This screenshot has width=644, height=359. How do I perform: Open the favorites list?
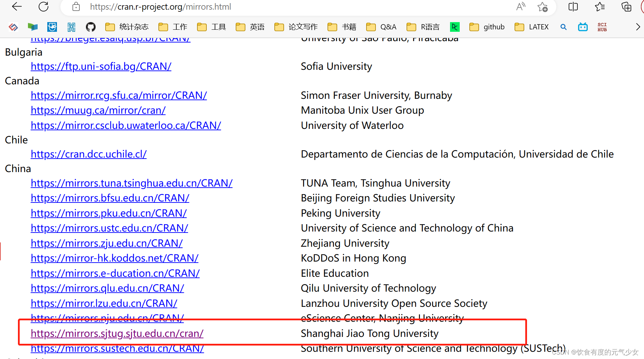pos(600,7)
